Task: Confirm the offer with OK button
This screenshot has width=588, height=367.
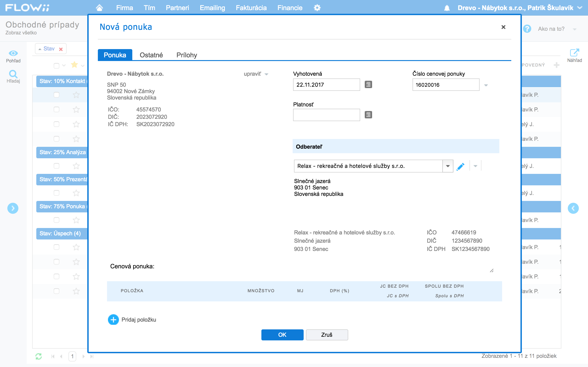Action: point(282,335)
